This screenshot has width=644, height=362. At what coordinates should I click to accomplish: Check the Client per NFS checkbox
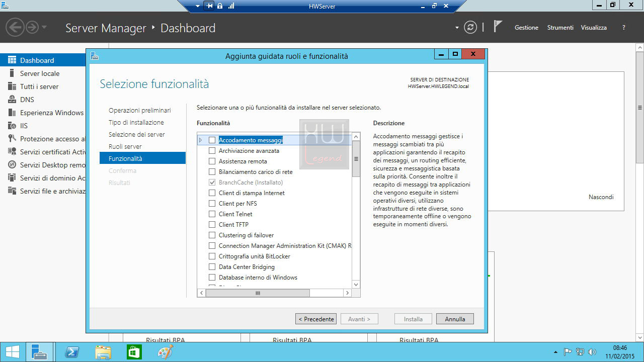(x=212, y=204)
